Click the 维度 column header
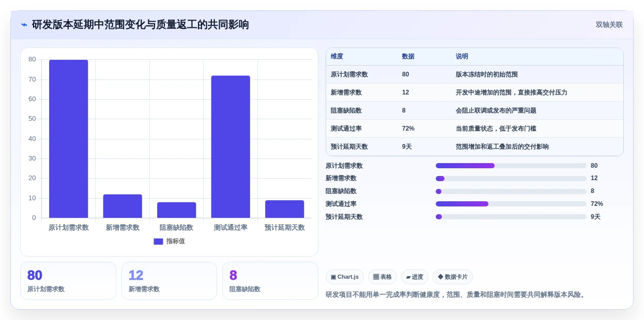Image resolution: width=644 pixels, height=320 pixels. coord(337,57)
